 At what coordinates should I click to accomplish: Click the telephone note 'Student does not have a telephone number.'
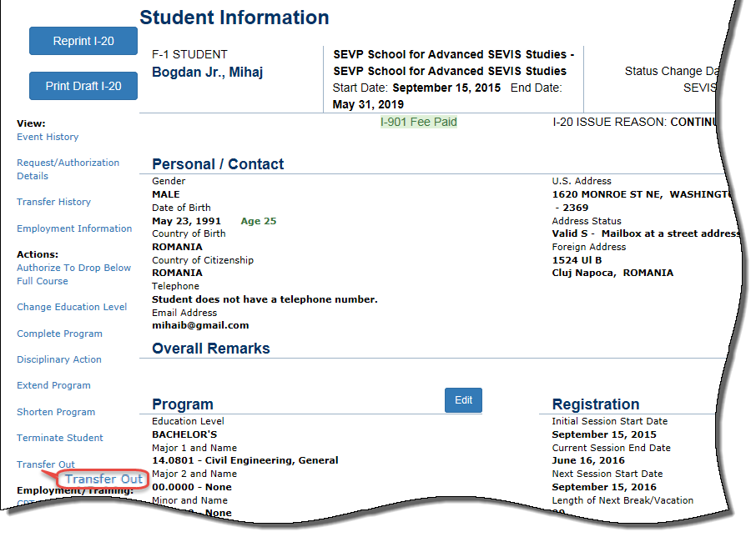click(x=265, y=299)
